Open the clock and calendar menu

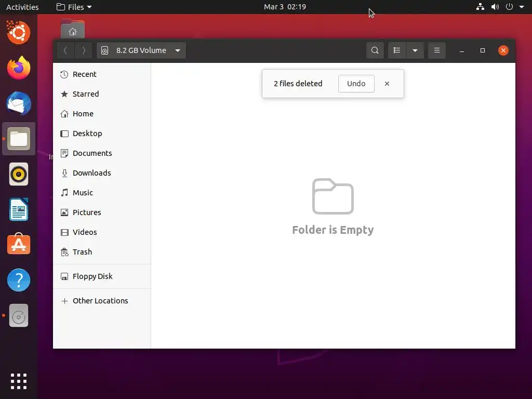[x=285, y=7]
